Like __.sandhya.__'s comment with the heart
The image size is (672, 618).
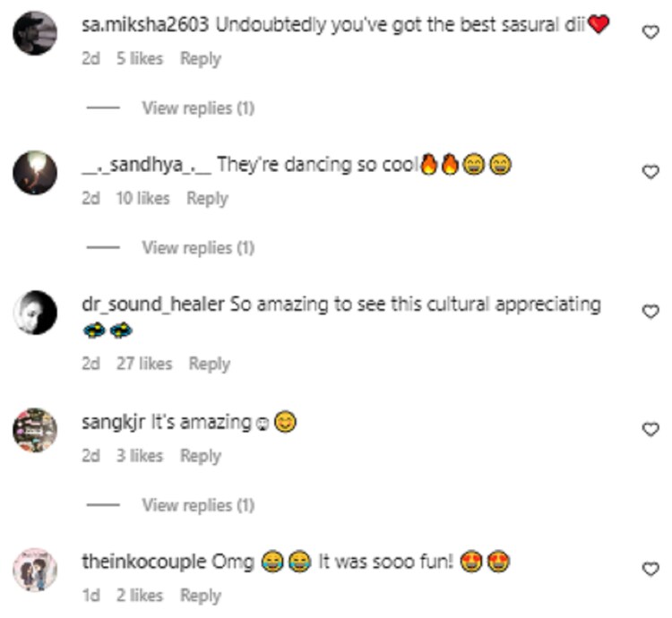651,172
